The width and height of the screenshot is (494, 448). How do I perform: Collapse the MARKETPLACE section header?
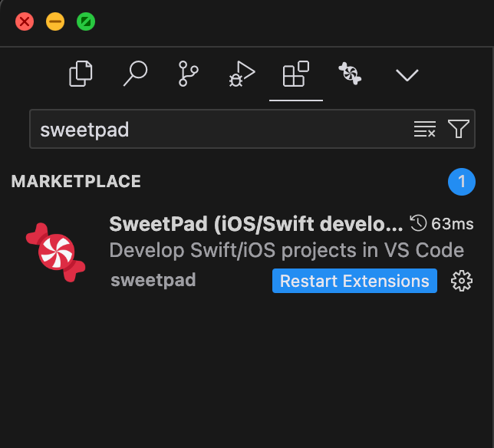tap(76, 182)
